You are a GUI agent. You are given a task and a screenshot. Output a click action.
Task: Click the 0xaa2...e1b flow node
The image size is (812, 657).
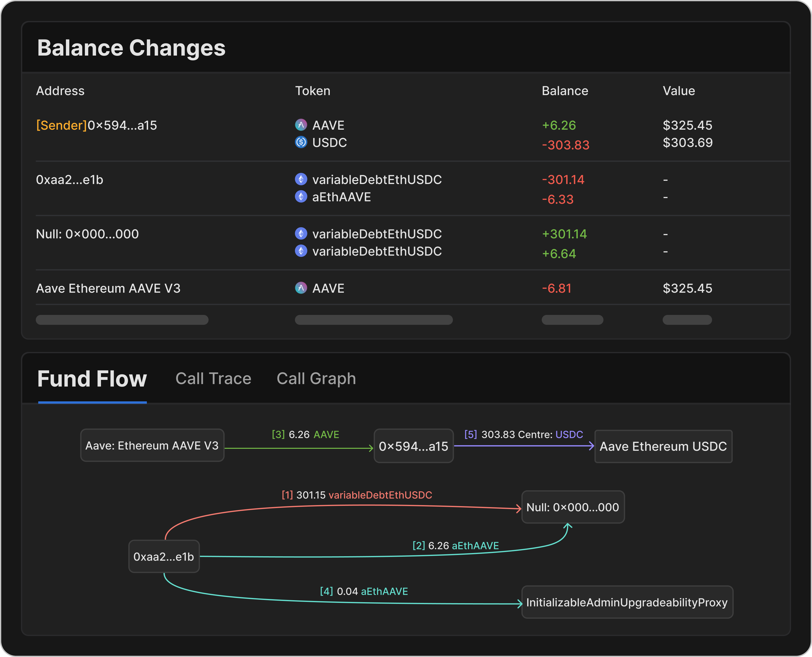pyautogui.click(x=164, y=556)
